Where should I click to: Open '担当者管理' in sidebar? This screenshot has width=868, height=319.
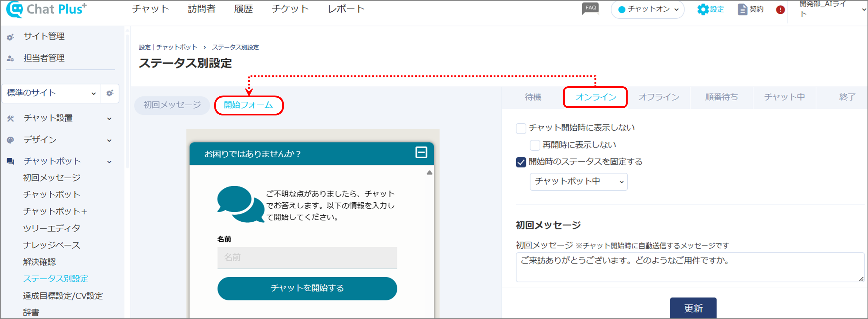(x=44, y=58)
